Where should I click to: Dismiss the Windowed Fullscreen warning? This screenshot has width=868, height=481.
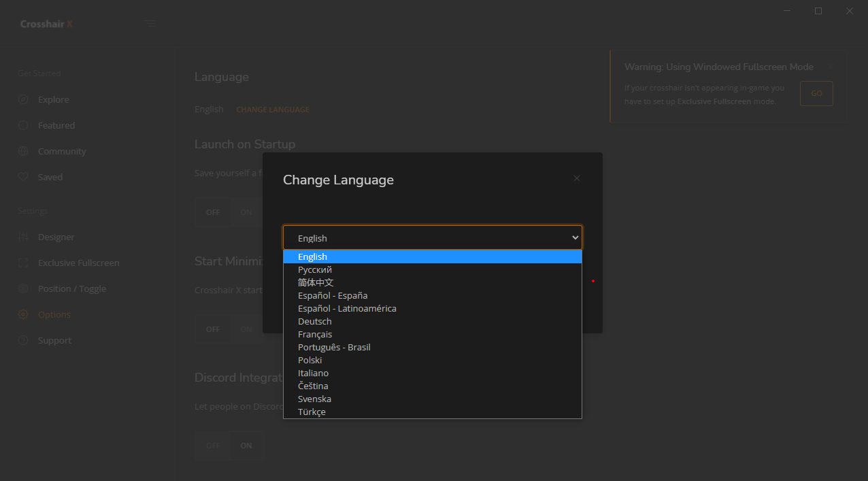pyautogui.click(x=829, y=67)
